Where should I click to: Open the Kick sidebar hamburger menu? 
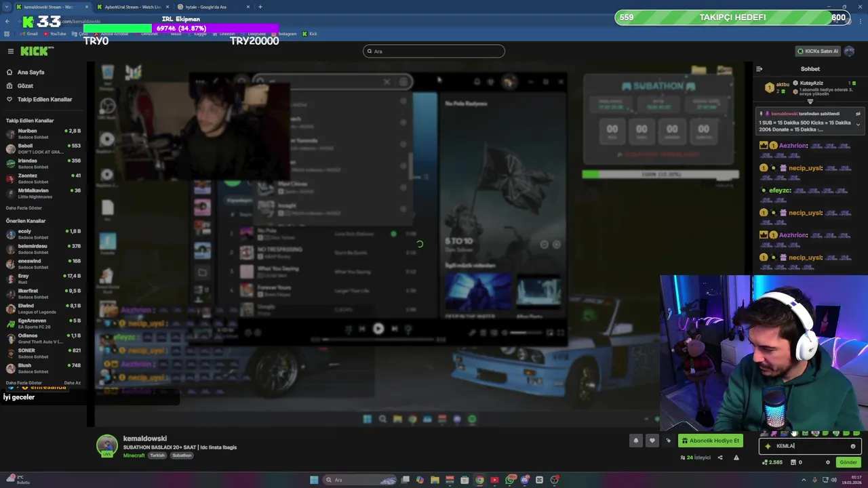(10, 52)
